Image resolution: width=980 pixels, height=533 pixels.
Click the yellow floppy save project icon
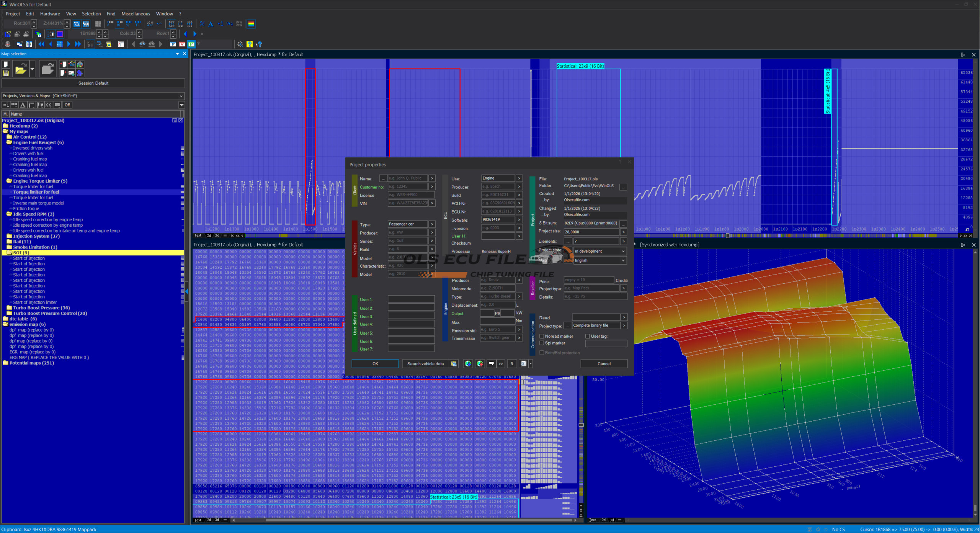[6, 73]
